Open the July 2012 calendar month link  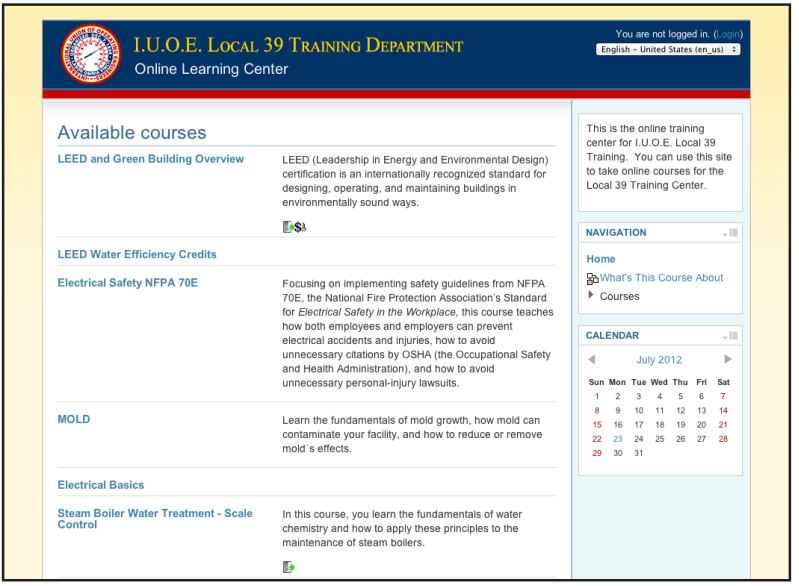click(x=659, y=360)
